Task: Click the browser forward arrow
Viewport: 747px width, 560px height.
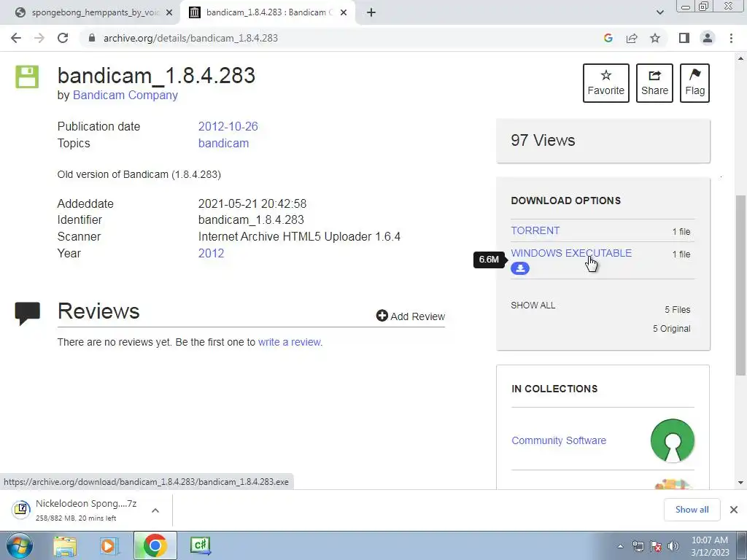Action: pos(39,38)
